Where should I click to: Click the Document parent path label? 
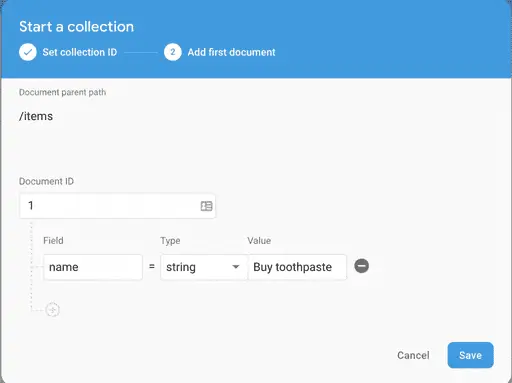(x=62, y=92)
